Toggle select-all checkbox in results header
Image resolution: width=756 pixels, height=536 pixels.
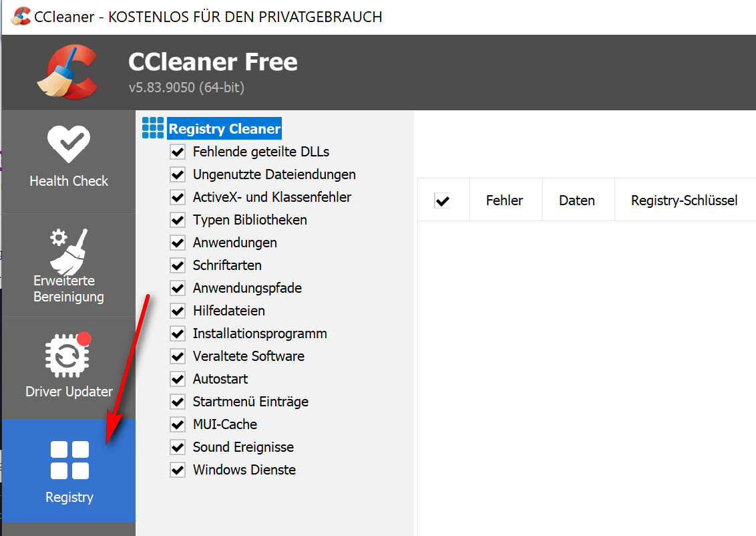coord(442,200)
